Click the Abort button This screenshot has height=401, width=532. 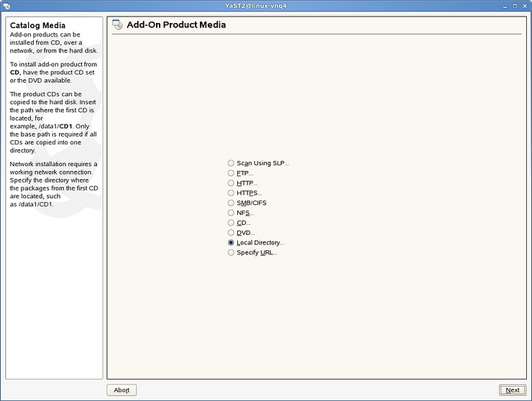pos(121,390)
